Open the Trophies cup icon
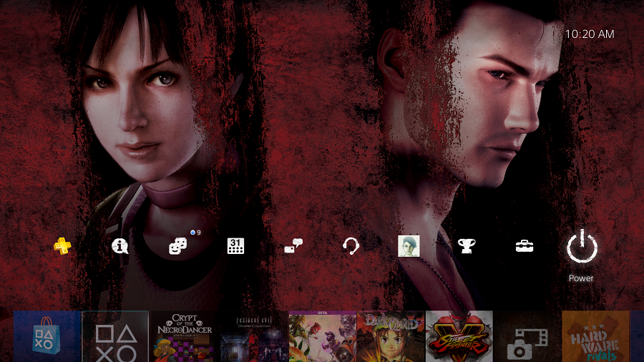The height and width of the screenshot is (362, 644). 467,246
